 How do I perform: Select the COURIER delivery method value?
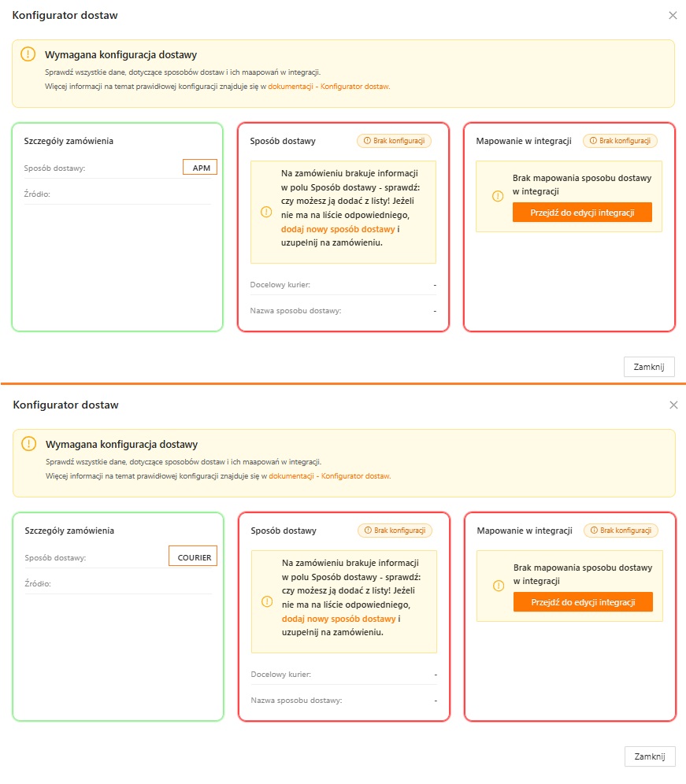[x=194, y=557]
